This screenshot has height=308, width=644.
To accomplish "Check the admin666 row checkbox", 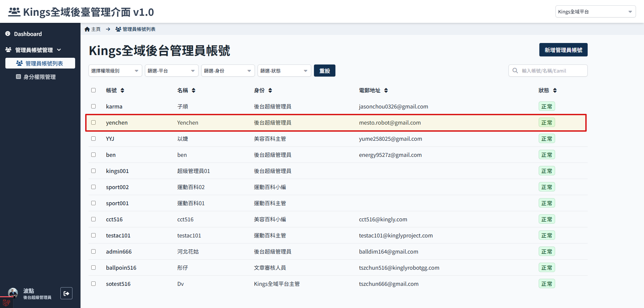I will [x=93, y=251].
